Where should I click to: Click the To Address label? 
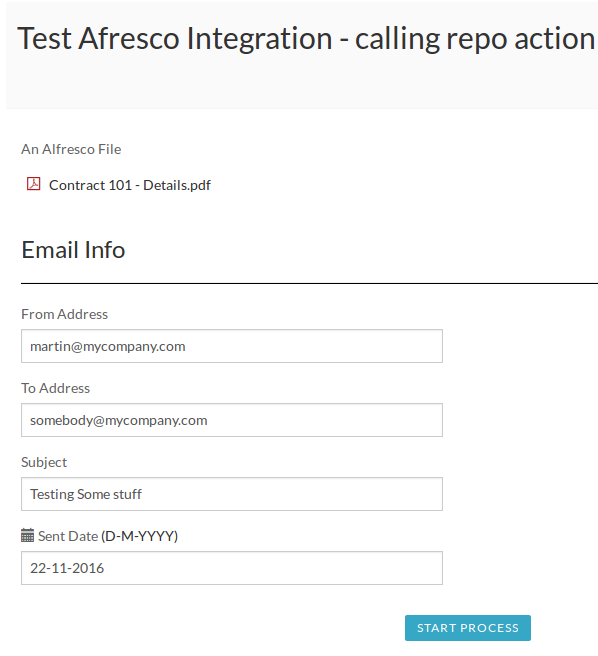pyautogui.click(x=56, y=388)
